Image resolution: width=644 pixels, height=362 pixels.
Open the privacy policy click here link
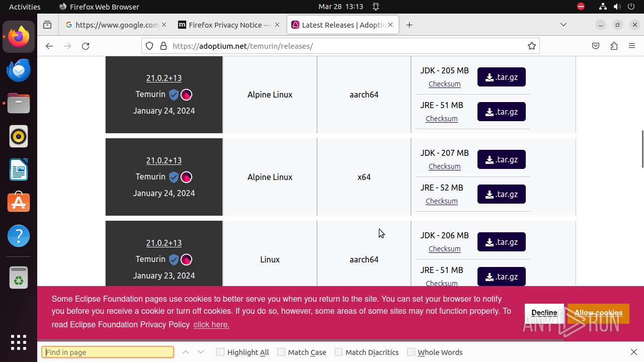[211, 324]
